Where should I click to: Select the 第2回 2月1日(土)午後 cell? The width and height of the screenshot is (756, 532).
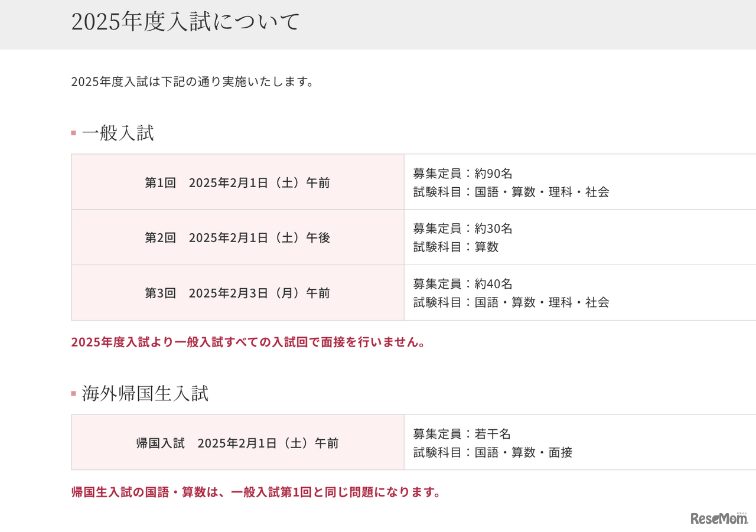coord(237,237)
